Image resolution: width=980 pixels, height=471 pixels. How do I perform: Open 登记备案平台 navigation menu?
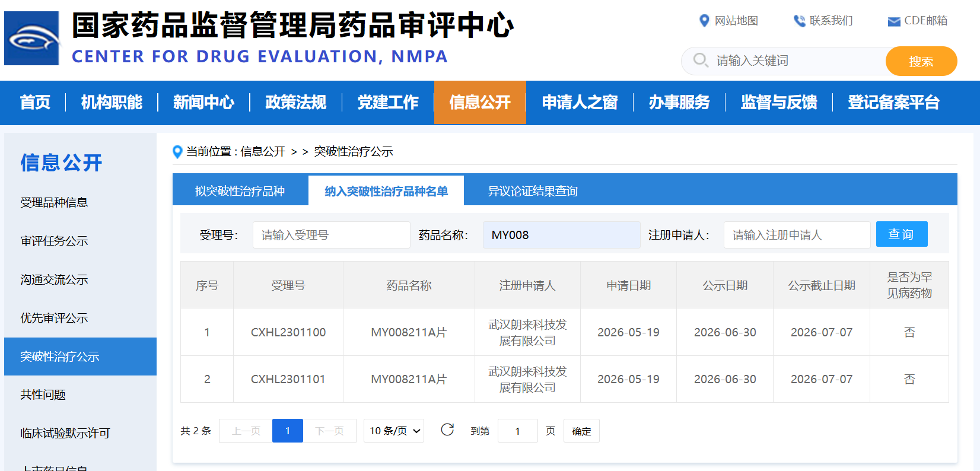pyautogui.click(x=893, y=103)
